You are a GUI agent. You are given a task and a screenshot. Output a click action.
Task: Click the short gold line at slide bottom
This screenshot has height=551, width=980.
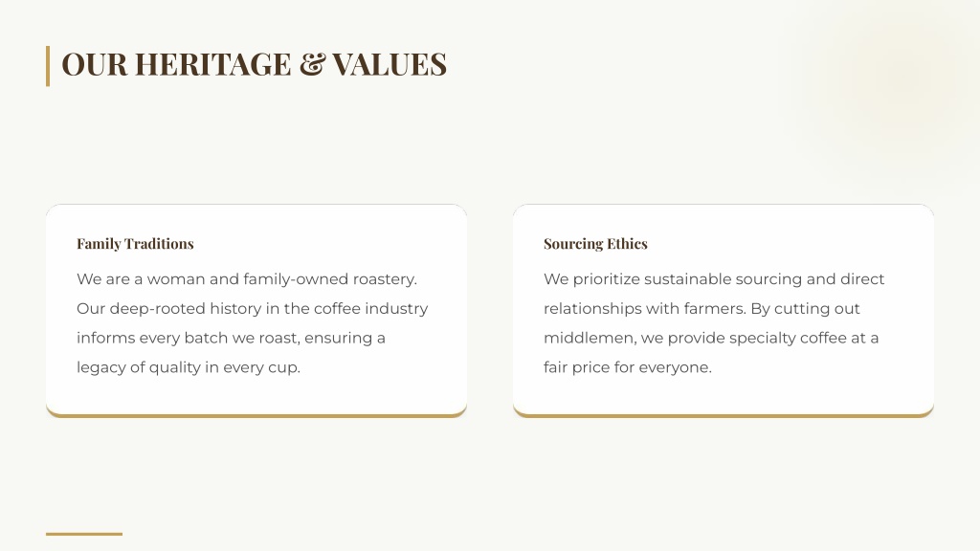coord(84,534)
